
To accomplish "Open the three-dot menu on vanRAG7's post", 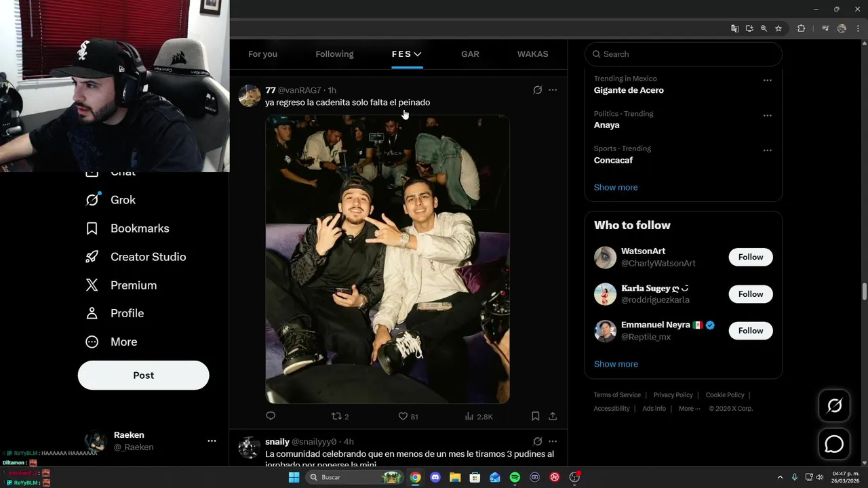I will click(553, 90).
